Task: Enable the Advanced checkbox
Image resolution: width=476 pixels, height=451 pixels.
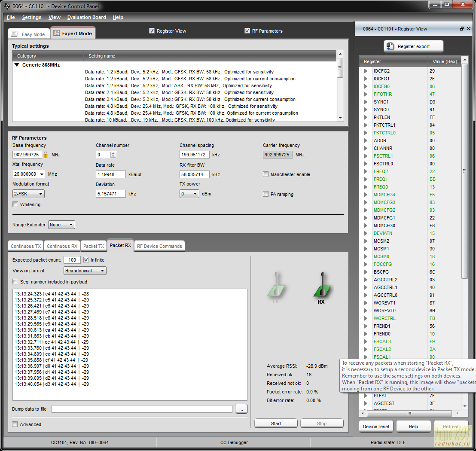Action: pyautogui.click(x=15, y=424)
